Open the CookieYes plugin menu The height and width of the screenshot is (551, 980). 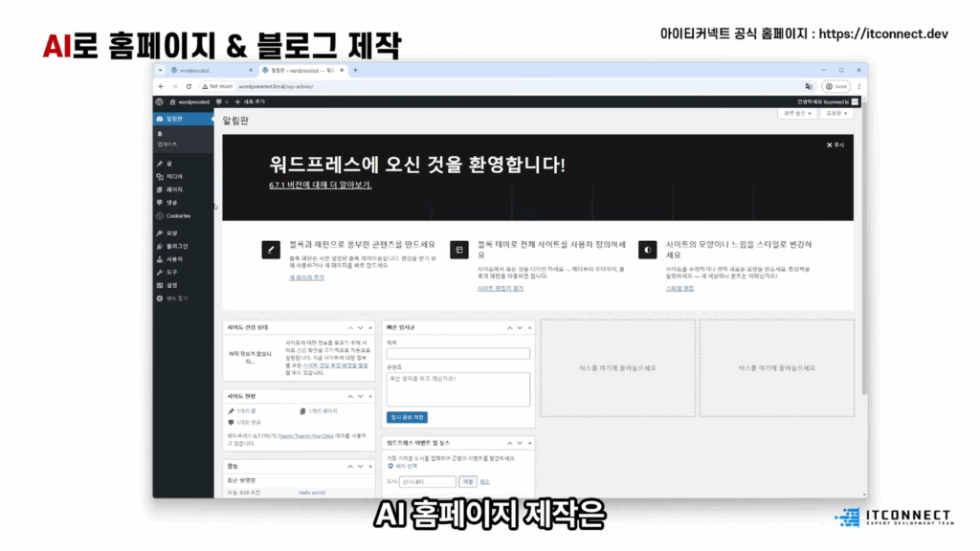183,216
